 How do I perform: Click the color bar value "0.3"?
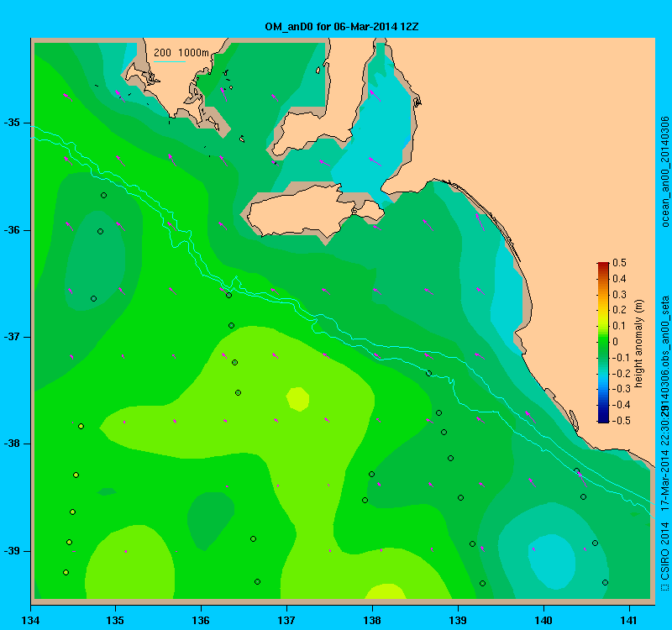click(619, 295)
